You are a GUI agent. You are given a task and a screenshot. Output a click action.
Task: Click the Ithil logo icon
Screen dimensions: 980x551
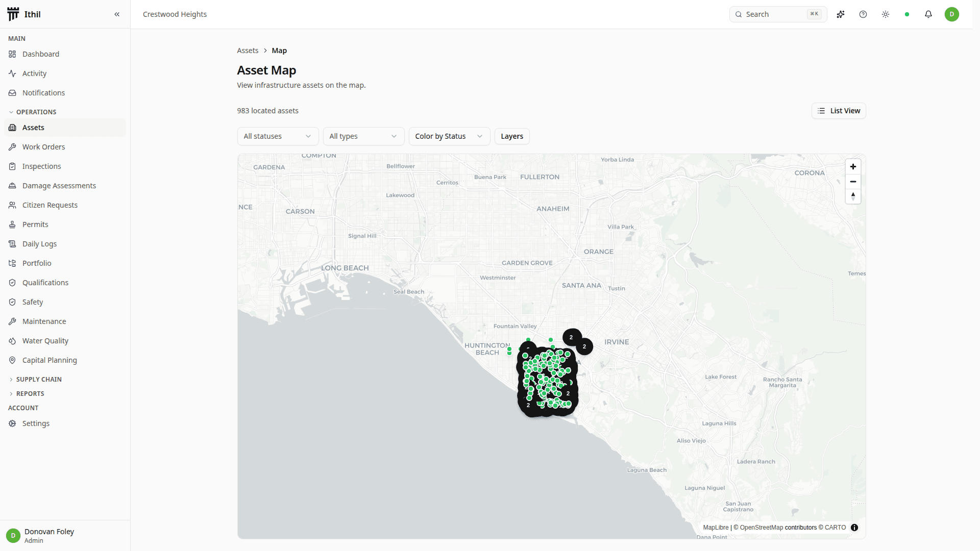tap(13, 14)
